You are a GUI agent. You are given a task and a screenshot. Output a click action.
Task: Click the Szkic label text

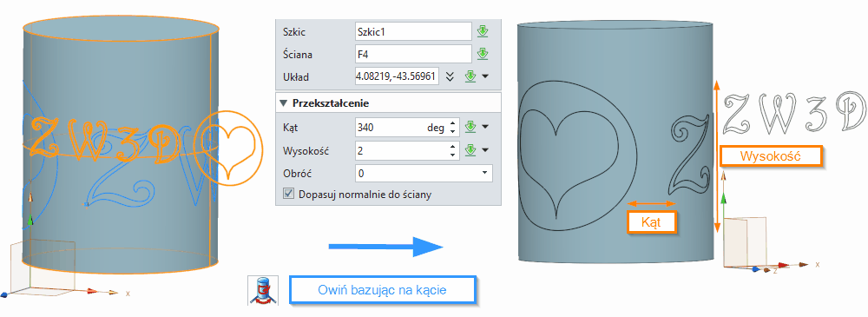click(294, 32)
